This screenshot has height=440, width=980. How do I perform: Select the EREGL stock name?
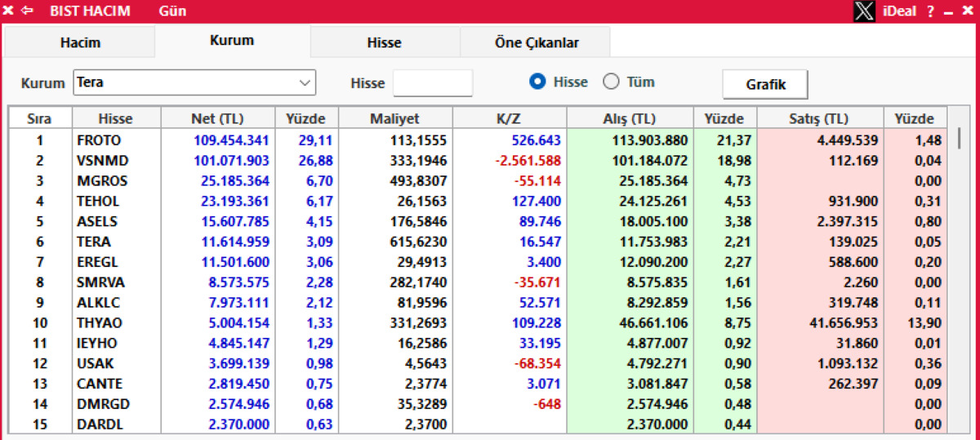coord(96,262)
